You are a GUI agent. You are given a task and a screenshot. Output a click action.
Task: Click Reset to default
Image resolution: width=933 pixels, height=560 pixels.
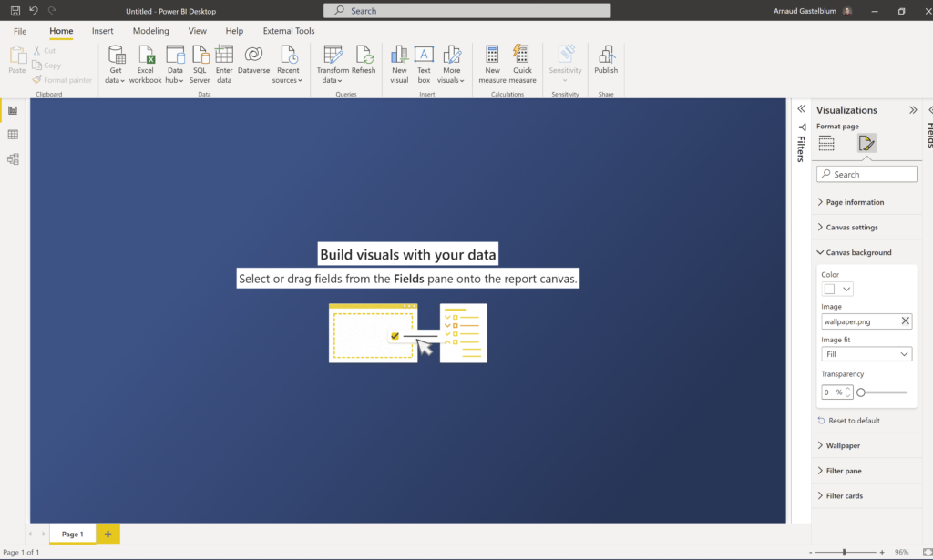click(849, 421)
